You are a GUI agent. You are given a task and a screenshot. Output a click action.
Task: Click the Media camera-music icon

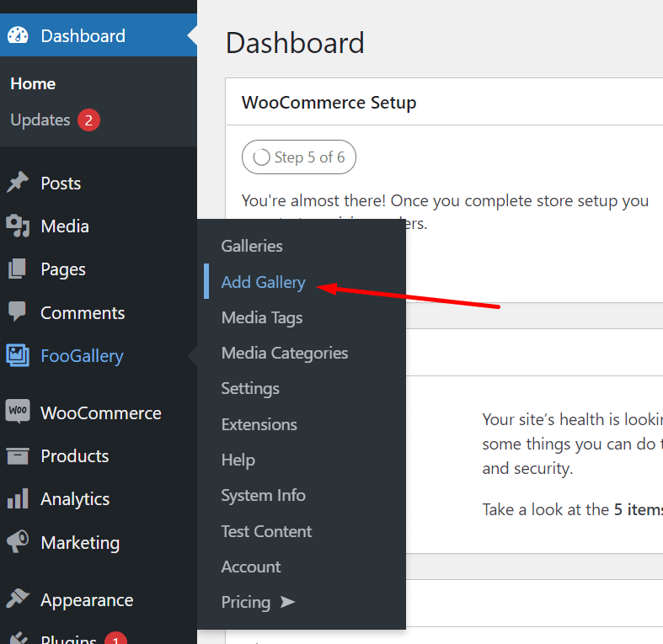[18, 226]
